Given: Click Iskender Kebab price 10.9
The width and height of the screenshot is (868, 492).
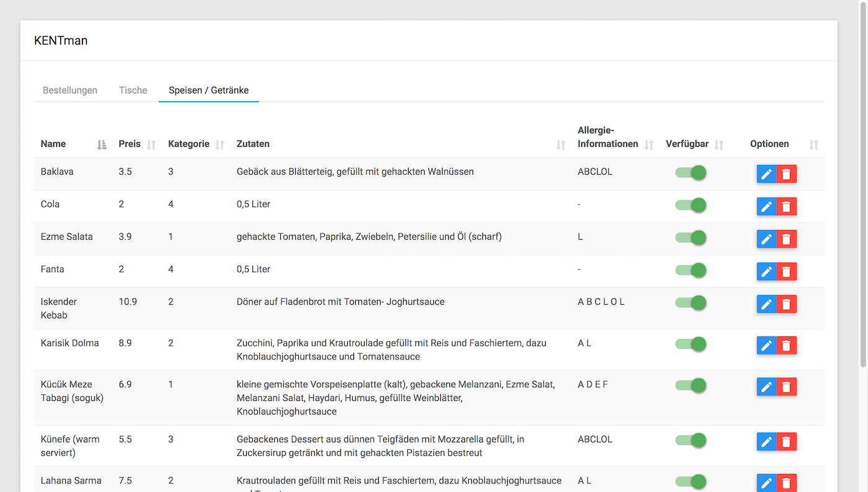Looking at the screenshot, I should click(x=128, y=302).
